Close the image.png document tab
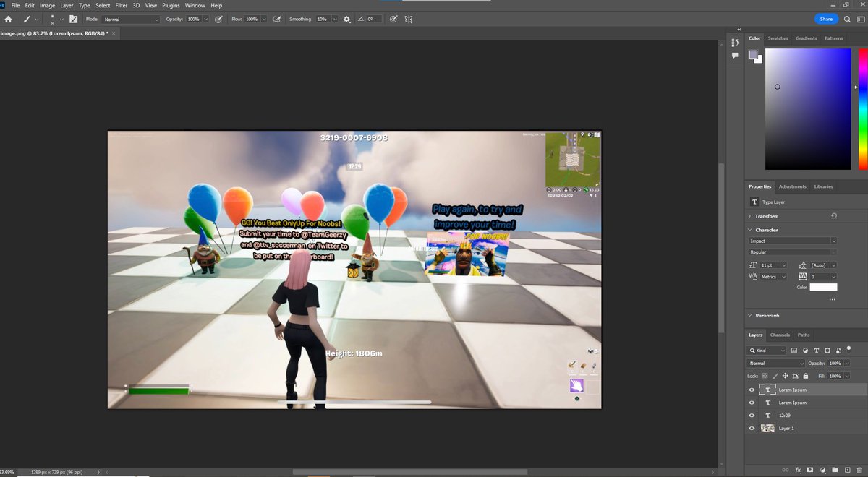868x477 pixels. point(114,34)
